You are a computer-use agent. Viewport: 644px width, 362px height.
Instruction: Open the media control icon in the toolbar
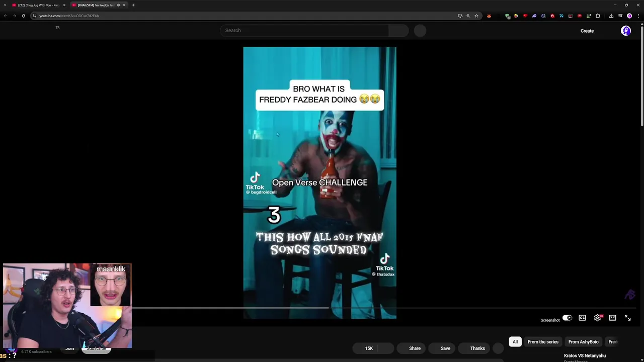tap(620, 16)
